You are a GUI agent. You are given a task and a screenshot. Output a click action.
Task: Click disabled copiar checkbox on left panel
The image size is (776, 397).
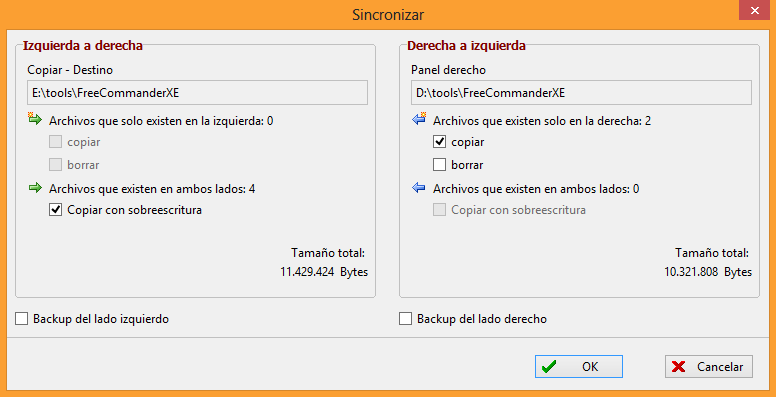[x=55, y=142]
